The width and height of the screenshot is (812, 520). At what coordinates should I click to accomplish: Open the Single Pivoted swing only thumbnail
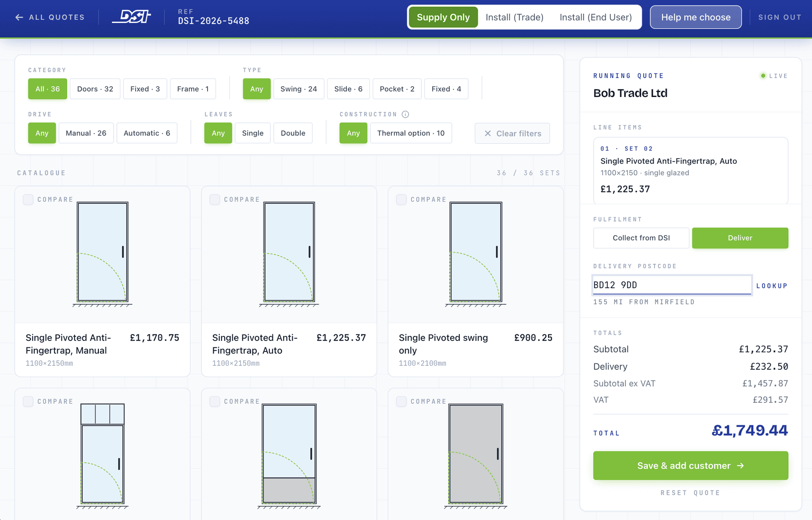coord(475,254)
